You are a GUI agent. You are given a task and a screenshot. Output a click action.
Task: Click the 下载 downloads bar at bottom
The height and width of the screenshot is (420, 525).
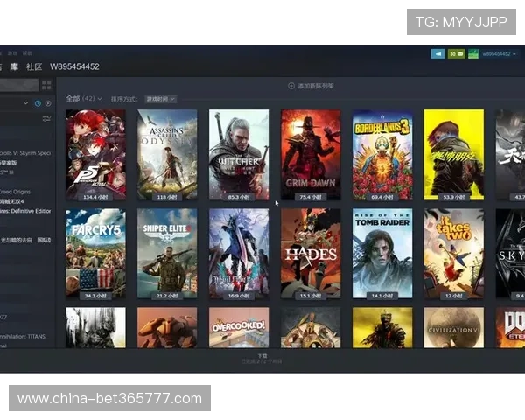(262, 358)
